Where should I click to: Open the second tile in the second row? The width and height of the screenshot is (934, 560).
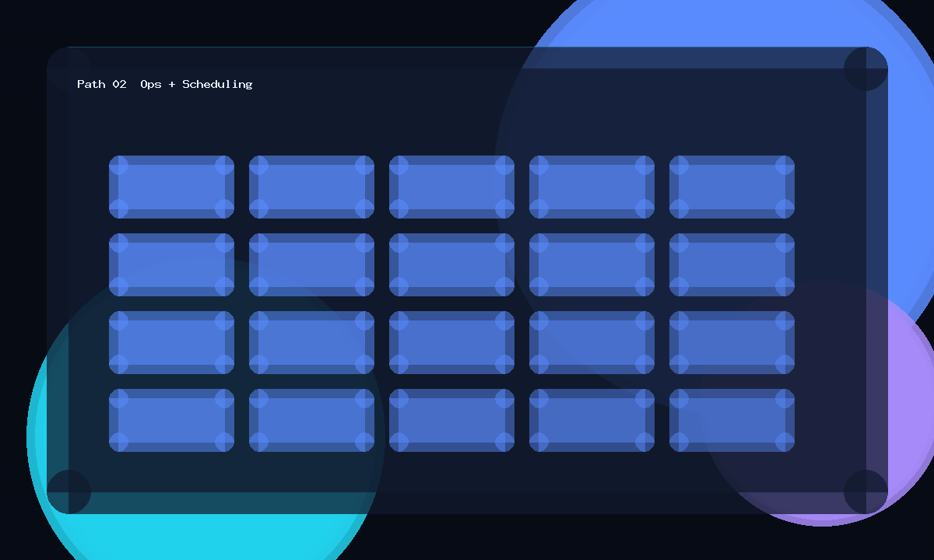311,264
